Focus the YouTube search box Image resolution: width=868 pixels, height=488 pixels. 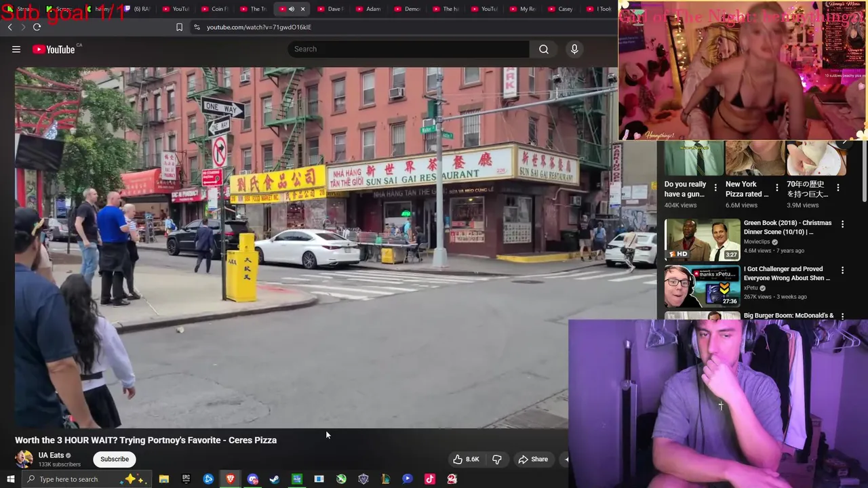[409, 49]
